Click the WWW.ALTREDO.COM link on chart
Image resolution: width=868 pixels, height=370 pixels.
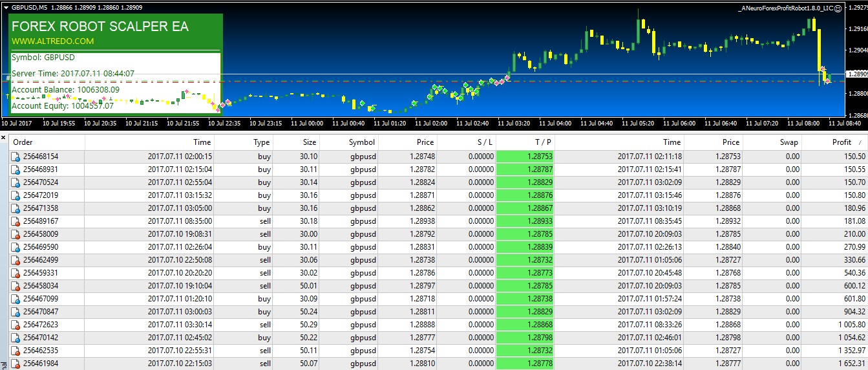tap(53, 41)
